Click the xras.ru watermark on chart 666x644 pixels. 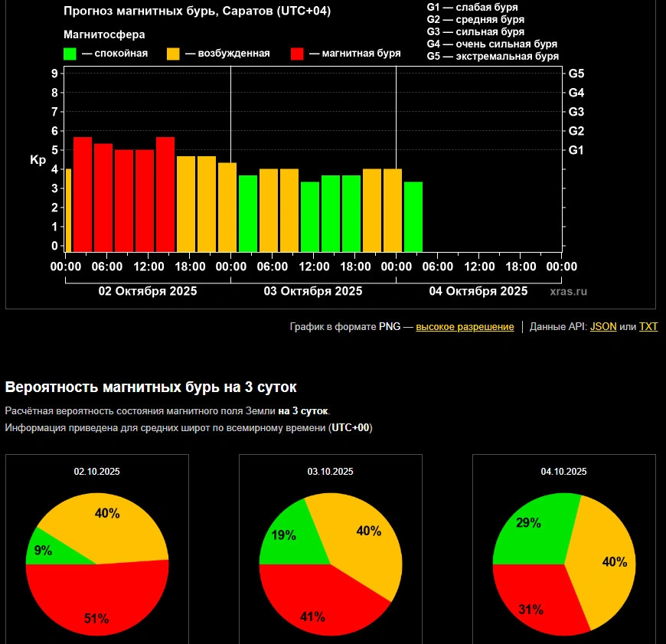[x=569, y=292]
